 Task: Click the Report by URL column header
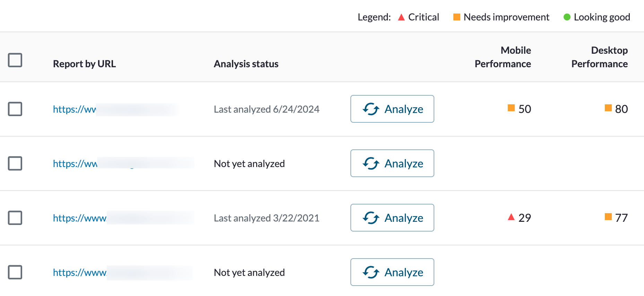[84, 64]
